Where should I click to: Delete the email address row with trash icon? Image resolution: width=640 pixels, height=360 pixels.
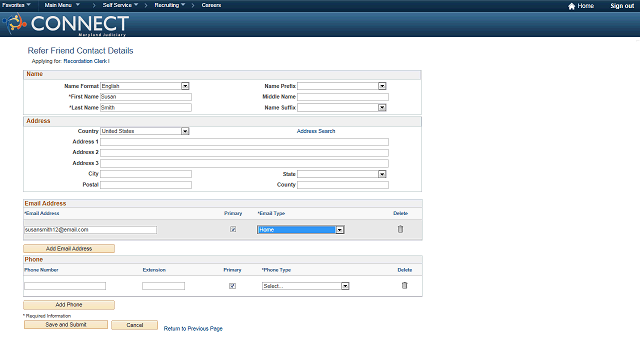coord(400,229)
